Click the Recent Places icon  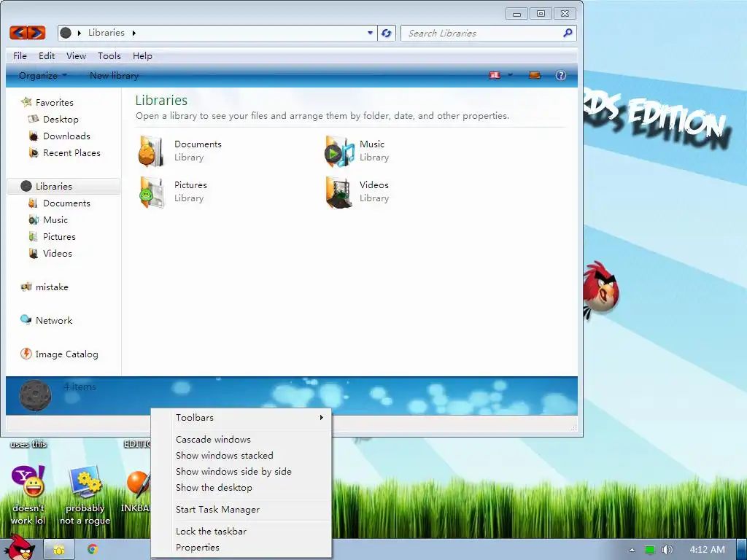click(34, 153)
